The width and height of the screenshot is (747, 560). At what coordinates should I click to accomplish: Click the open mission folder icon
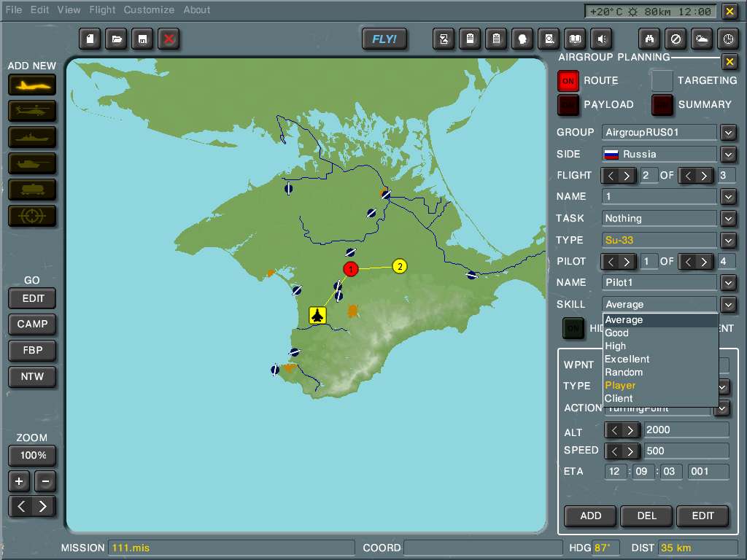(x=116, y=39)
